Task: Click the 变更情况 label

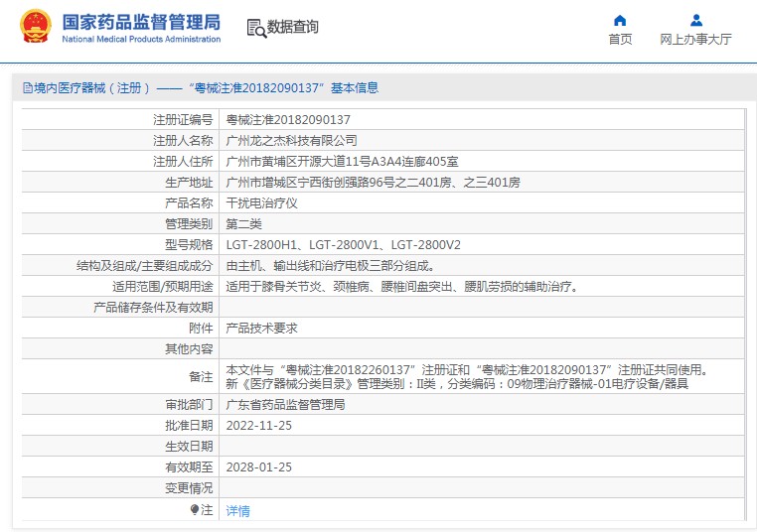Action: pos(189,488)
